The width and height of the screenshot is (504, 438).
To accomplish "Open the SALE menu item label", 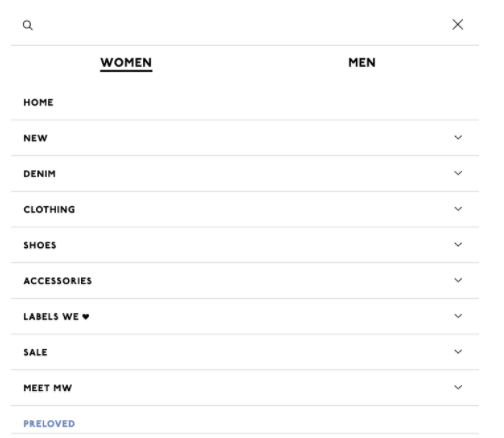I will pyautogui.click(x=35, y=352).
